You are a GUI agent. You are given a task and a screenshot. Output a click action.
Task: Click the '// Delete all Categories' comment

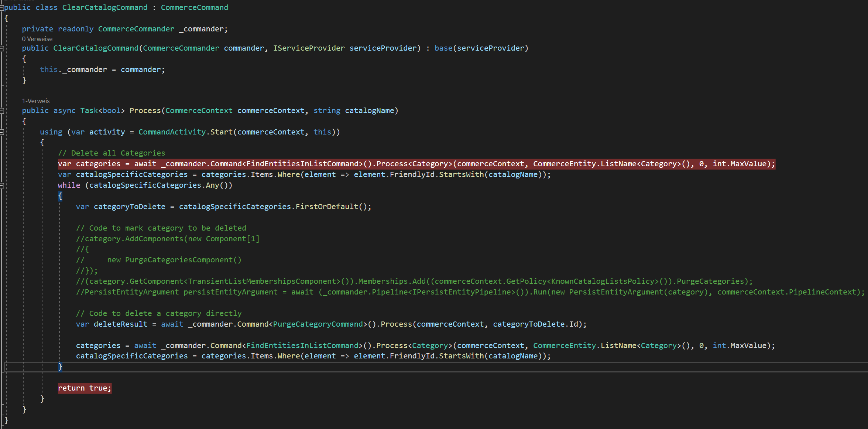(x=111, y=153)
